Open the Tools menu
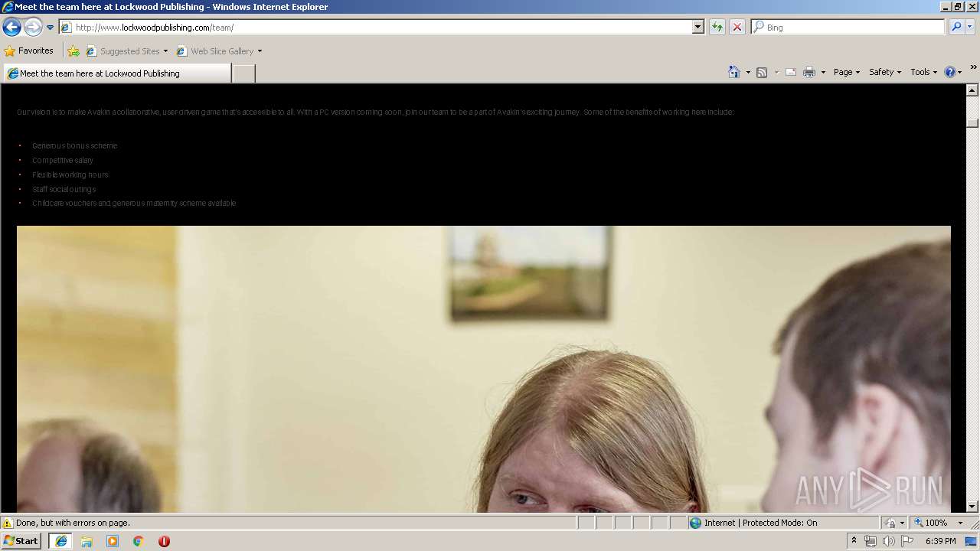 (x=923, y=72)
